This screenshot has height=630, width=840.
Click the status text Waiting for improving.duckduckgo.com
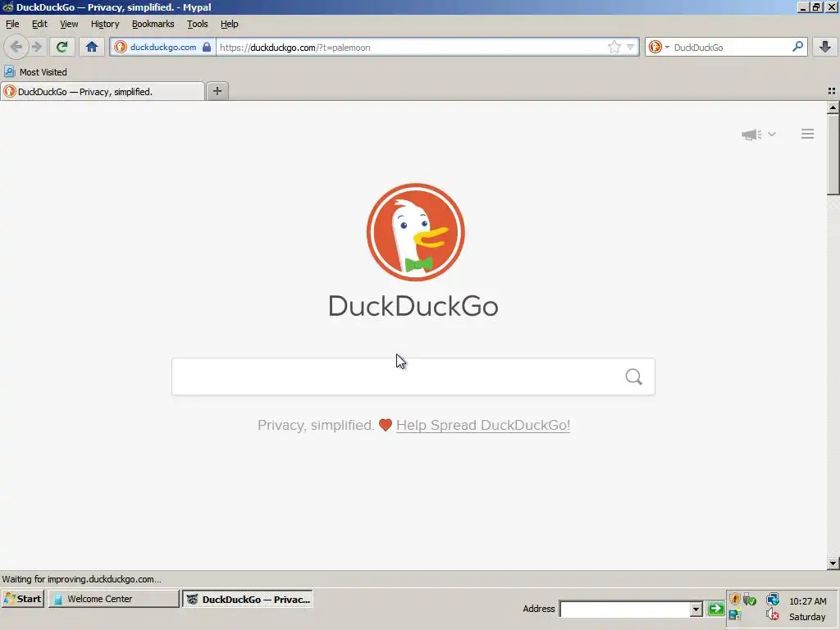click(x=81, y=579)
